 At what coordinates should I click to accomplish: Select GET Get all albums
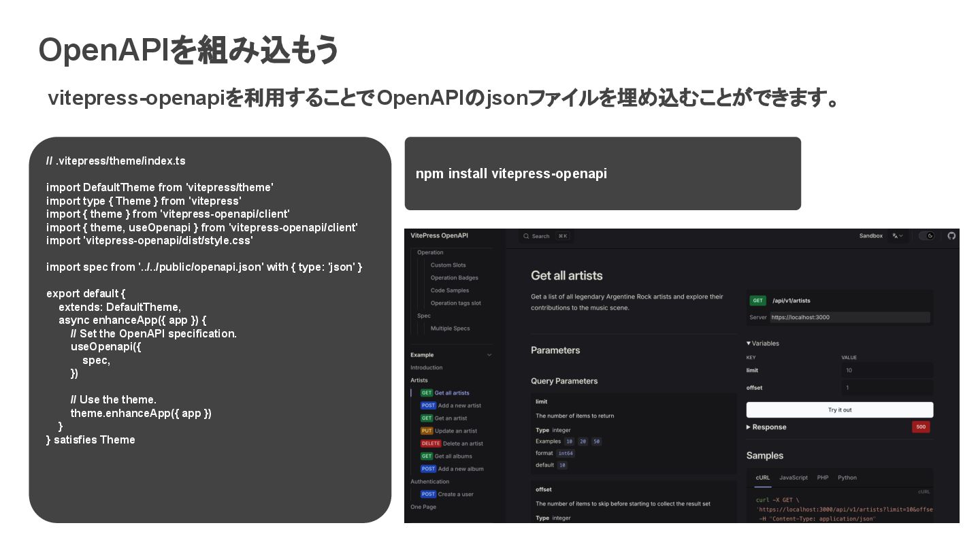[x=446, y=456]
